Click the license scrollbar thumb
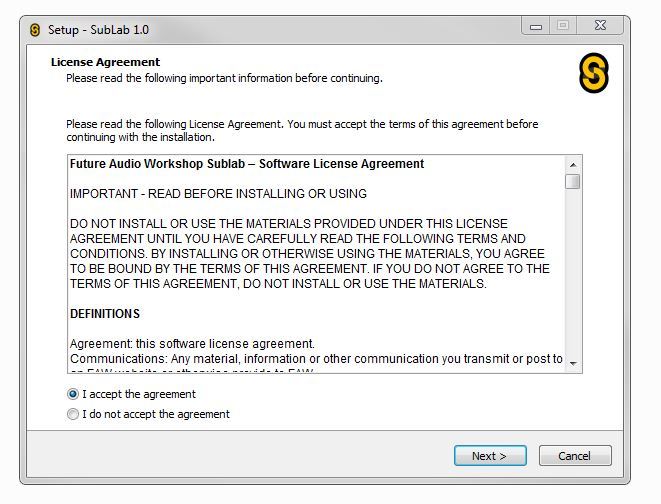This screenshot has height=504, width=661. [573, 181]
